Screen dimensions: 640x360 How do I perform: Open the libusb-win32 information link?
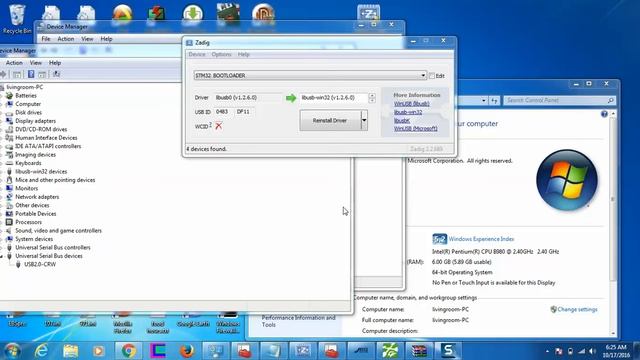pyautogui.click(x=408, y=112)
